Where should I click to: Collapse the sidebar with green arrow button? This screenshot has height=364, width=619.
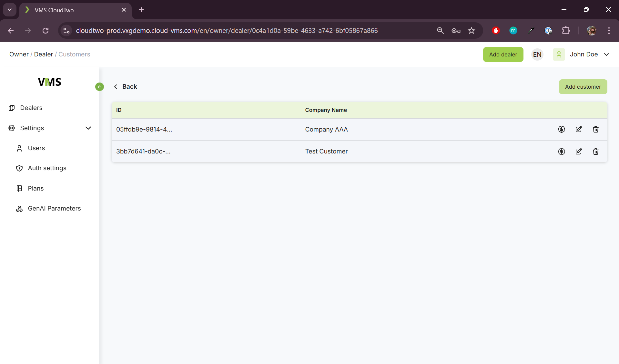pos(99,87)
